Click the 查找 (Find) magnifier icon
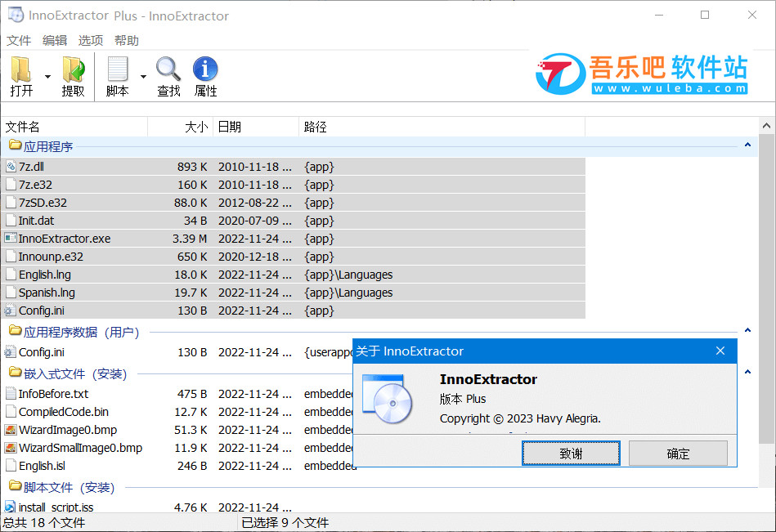The image size is (776, 532). pyautogui.click(x=168, y=69)
